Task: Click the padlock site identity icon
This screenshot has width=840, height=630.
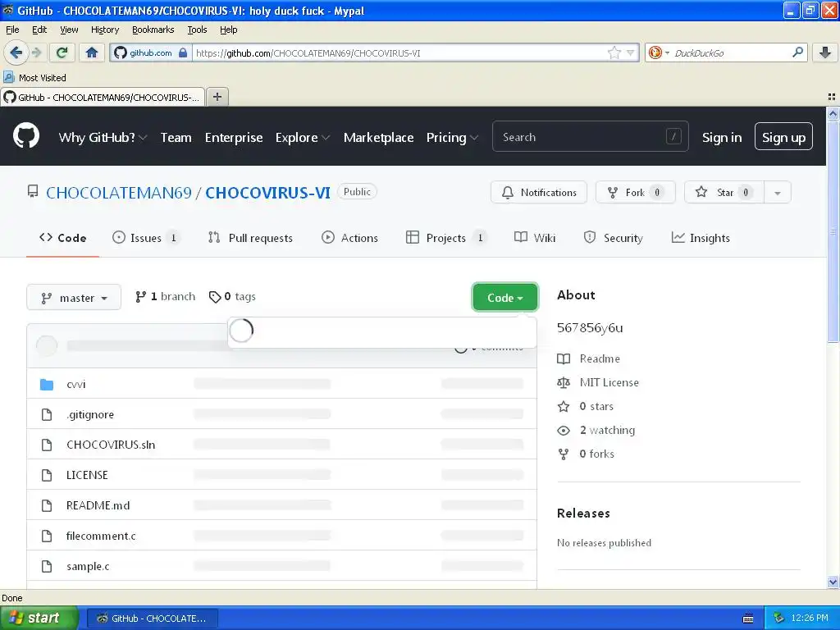Action: click(183, 52)
